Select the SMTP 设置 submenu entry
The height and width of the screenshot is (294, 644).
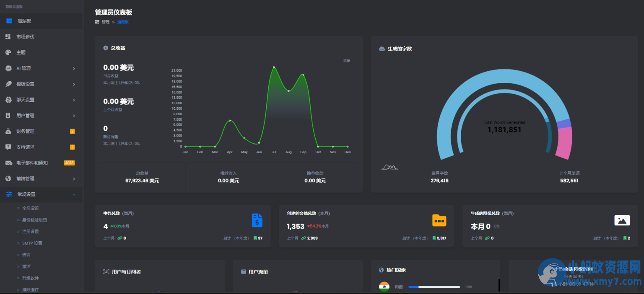(32, 243)
